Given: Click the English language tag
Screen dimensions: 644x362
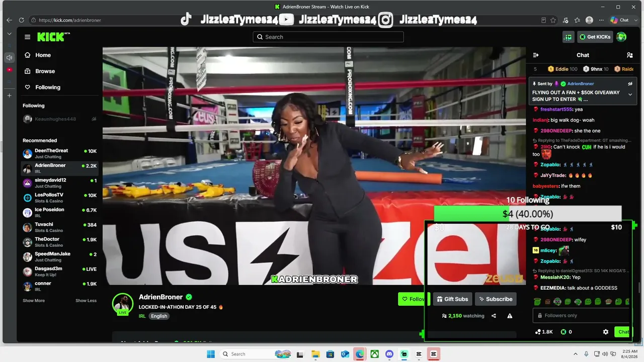Looking at the screenshot, I should coord(159,316).
